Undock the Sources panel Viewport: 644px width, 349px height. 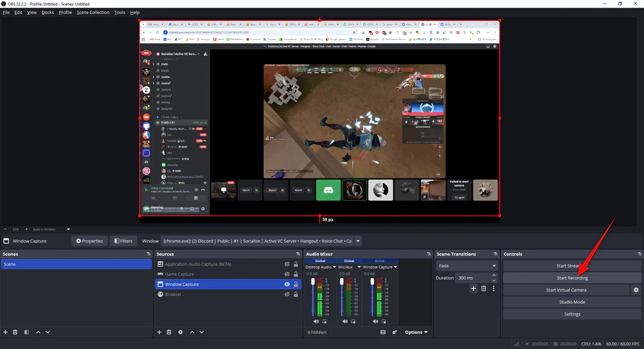coord(298,254)
